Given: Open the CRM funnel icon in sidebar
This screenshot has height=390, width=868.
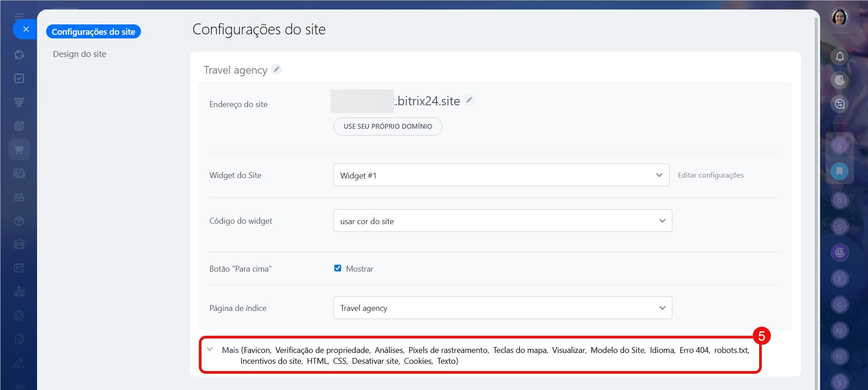Looking at the screenshot, I should 19,103.
